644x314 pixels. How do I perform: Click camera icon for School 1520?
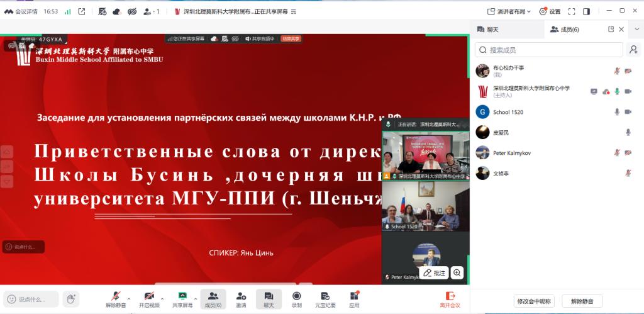[x=628, y=112]
